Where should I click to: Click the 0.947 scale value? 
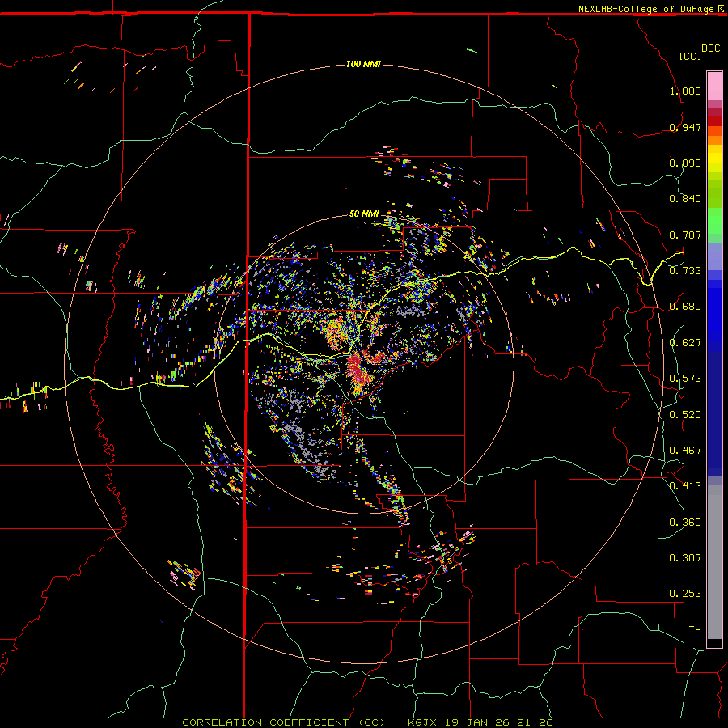coord(685,127)
